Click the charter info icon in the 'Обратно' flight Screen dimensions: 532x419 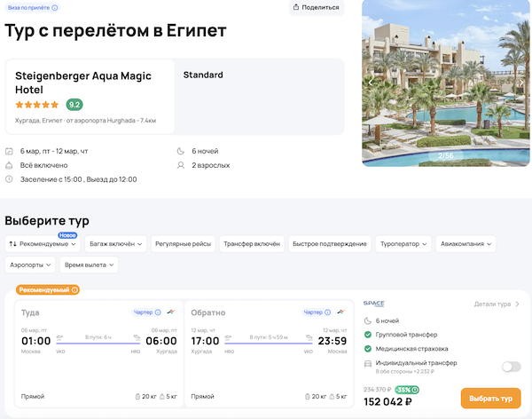pyautogui.click(x=328, y=312)
